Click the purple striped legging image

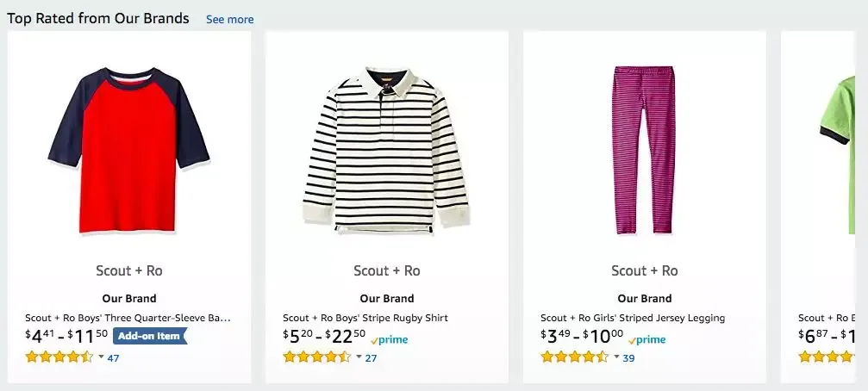click(x=644, y=149)
